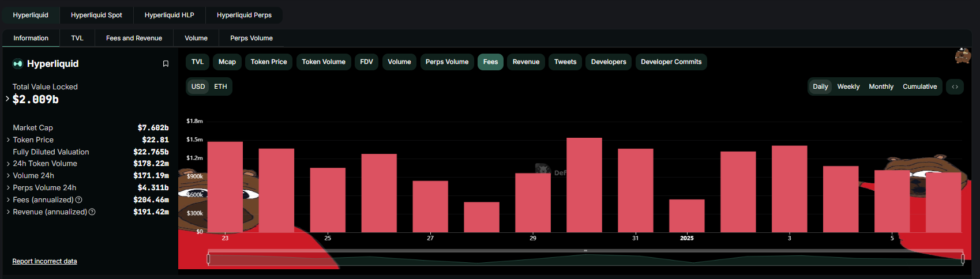The width and height of the screenshot is (980, 279).
Task: Expand the 24h Token Volume row
Action: coord(8,164)
